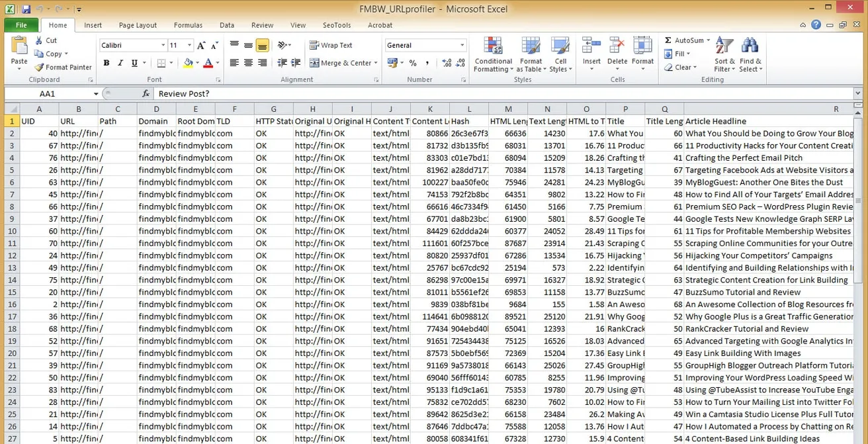Open Sort & Filter menu

724,54
